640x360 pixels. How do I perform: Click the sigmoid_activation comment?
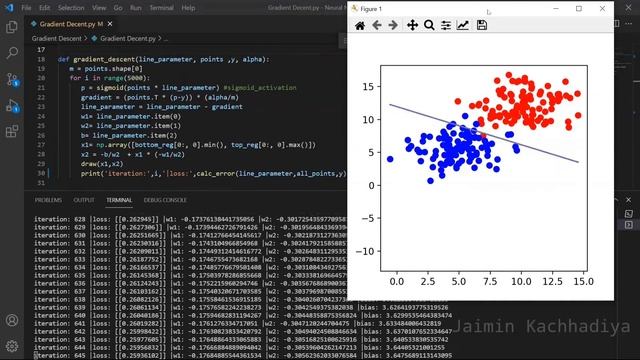pos(260,88)
